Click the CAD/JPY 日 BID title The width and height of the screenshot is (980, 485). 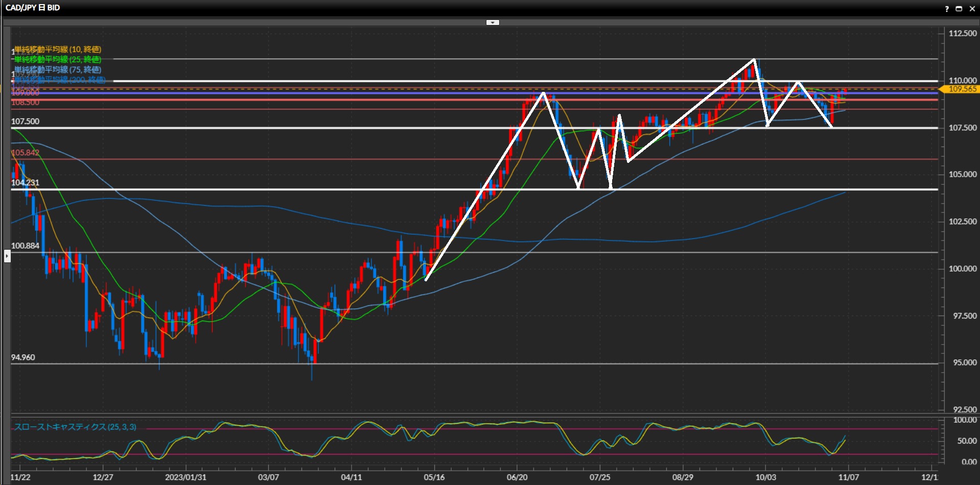click(33, 8)
